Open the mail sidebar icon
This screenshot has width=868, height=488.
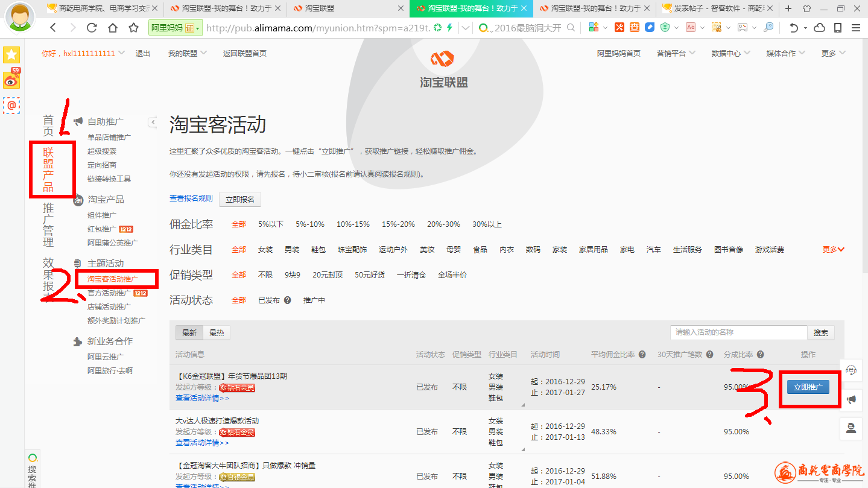(11, 105)
